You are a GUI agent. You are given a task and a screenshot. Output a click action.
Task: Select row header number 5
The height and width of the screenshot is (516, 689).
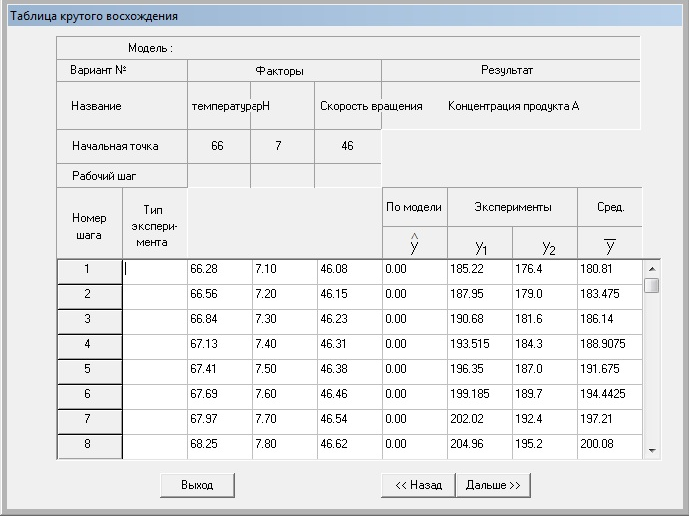[x=90, y=372]
